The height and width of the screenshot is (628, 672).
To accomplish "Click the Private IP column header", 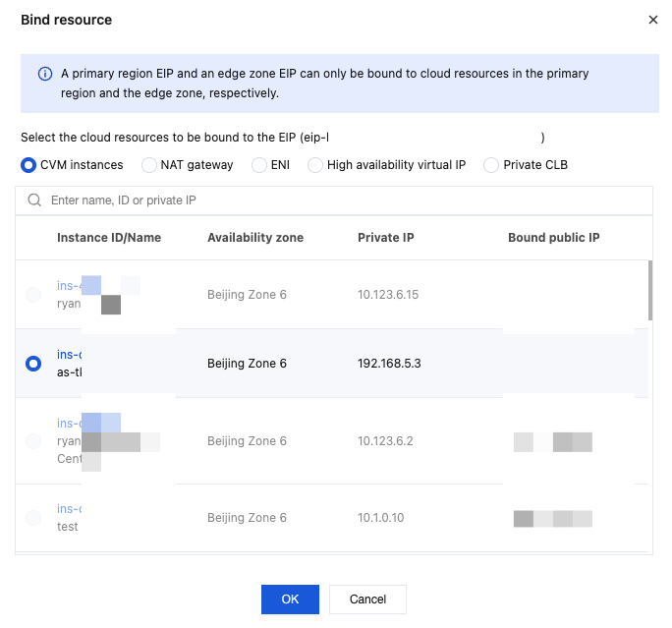I will pyautogui.click(x=386, y=238).
